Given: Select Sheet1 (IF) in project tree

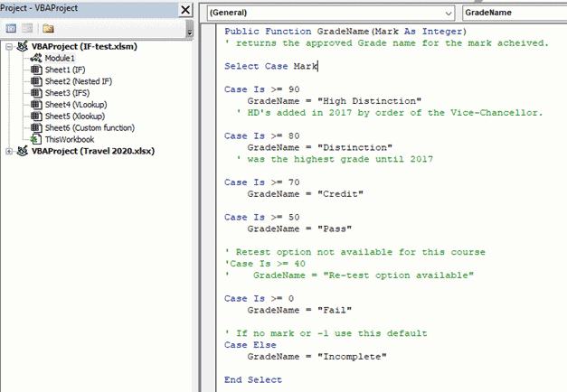Looking at the screenshot, I should pyautogui.click(x=63, y=69).
